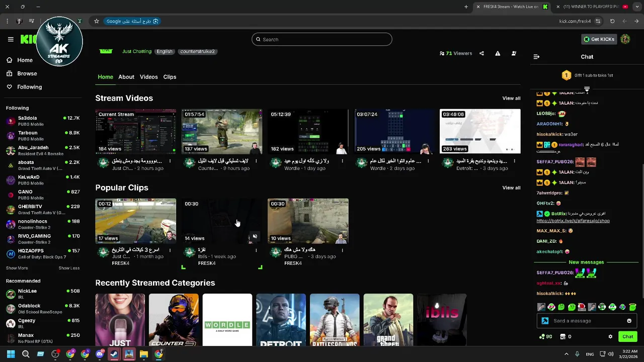This screenshot has height=362, width=644.
Task: Click the counterstruike2 tag
Action: (197, 51)
